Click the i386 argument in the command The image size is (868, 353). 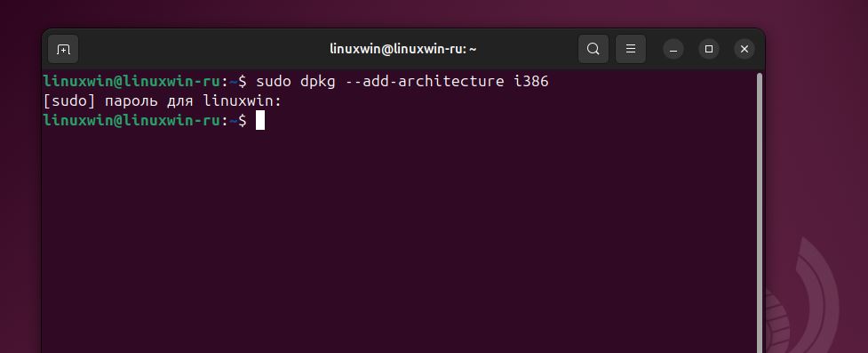[531, 82]
